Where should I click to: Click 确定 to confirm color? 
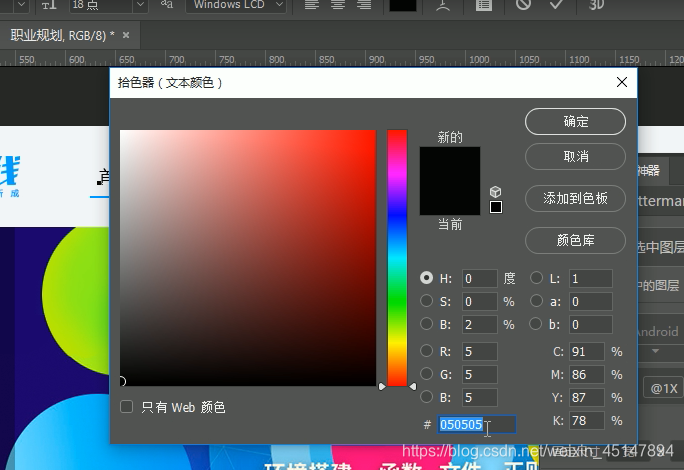[x=575, y=121]
